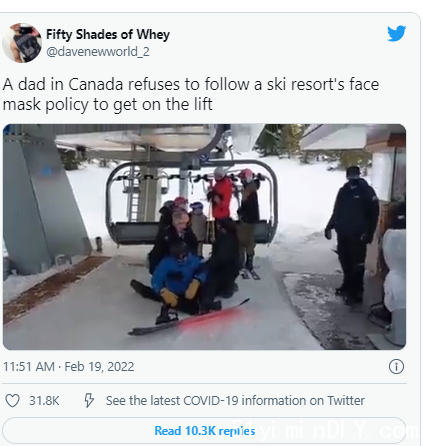This screenshot has height=446, width=423.
Task: Visit the @davenewworld_2 handle link
Action: [x=98, y=52]
